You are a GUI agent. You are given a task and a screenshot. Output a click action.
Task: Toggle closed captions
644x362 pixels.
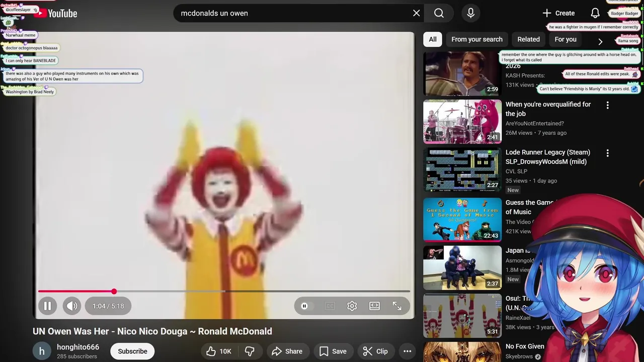330,306
